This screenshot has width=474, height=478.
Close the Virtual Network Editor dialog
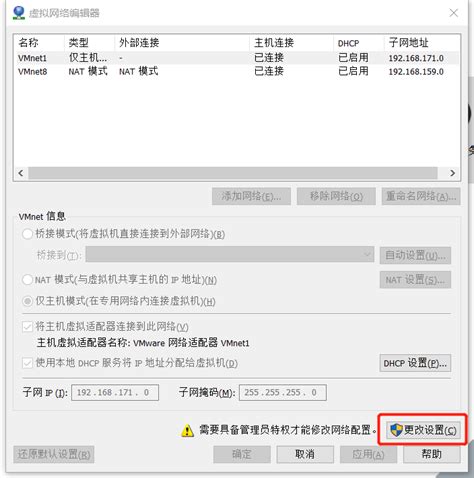click(x=454, y=13)
